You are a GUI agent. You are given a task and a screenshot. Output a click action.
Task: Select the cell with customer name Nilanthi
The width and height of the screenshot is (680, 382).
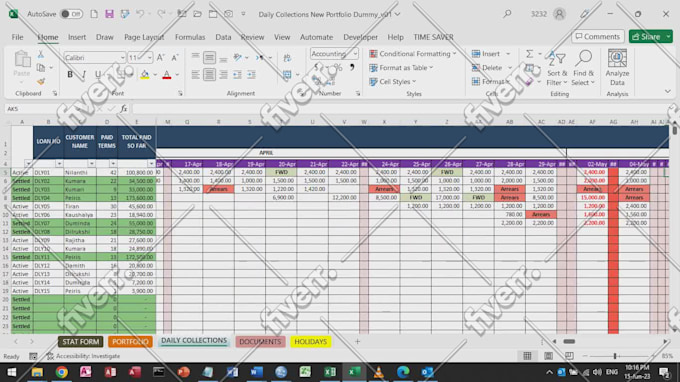[80, 172]
